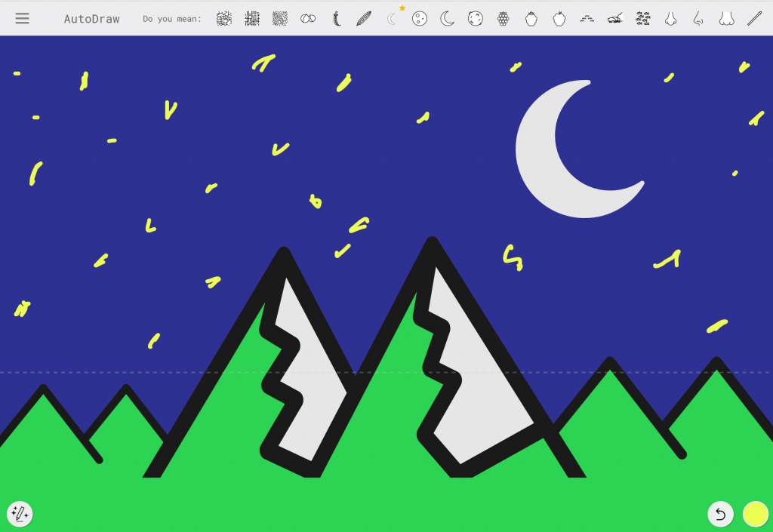Click the small mountain peak at far left
The width and height of the screenshot is (773, 532).
pos(43,392)
